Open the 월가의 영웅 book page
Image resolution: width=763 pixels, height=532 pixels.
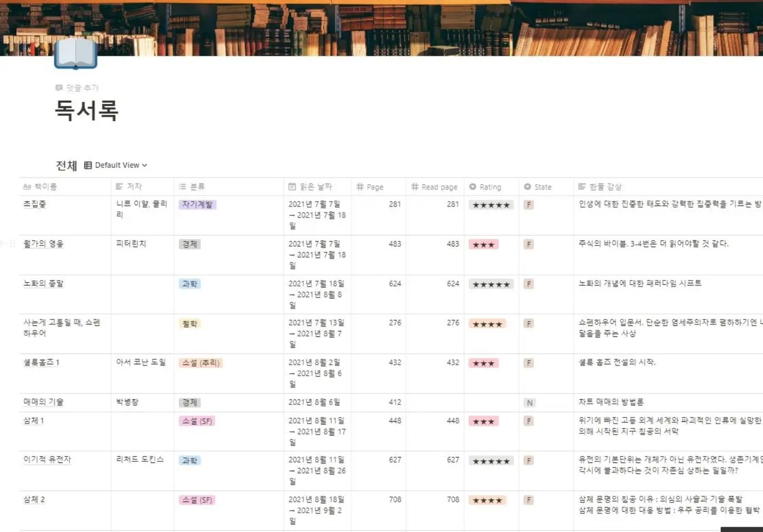click(x=43, y=244)
